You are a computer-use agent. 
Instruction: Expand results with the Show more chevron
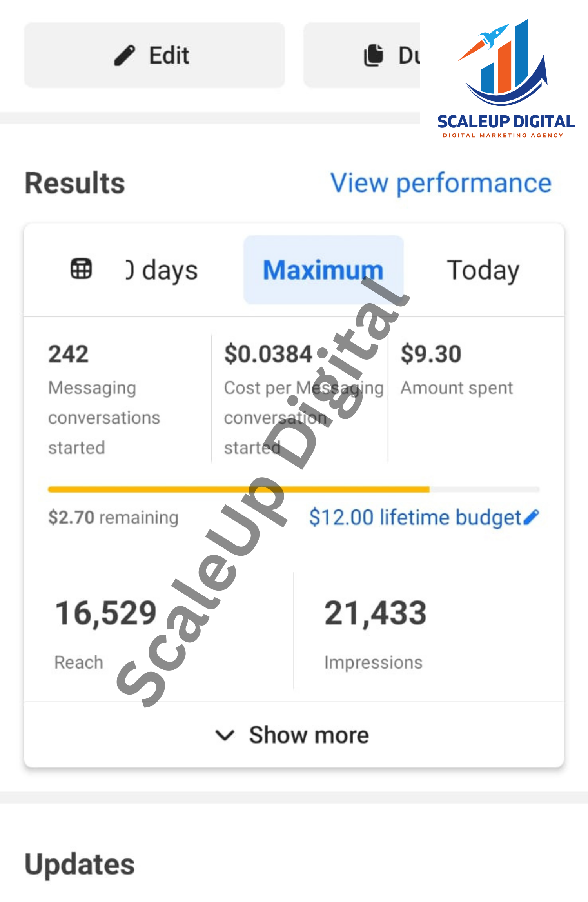click(x=225, y=735)
